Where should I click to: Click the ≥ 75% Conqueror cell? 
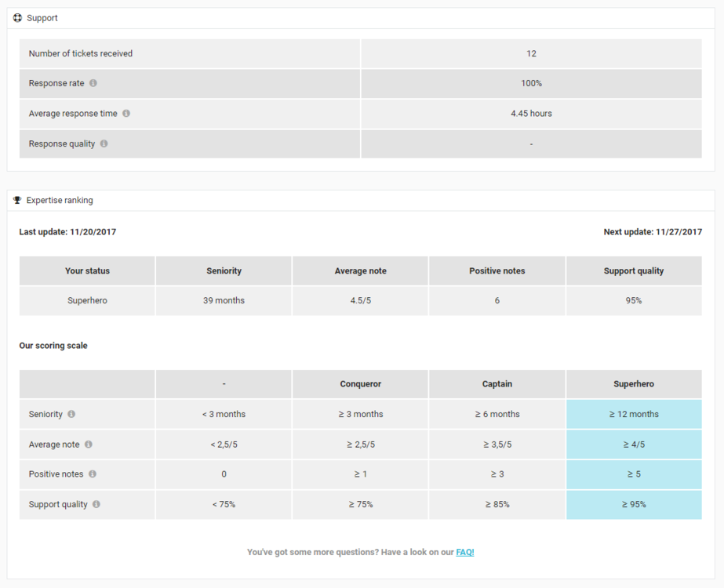pyautogui.click(x=361, y=504)
